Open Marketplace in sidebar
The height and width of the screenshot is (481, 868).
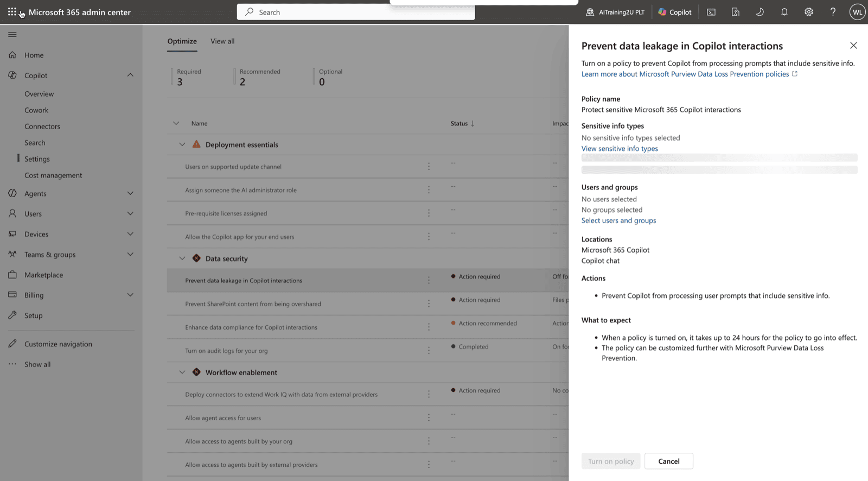(43, 275)
